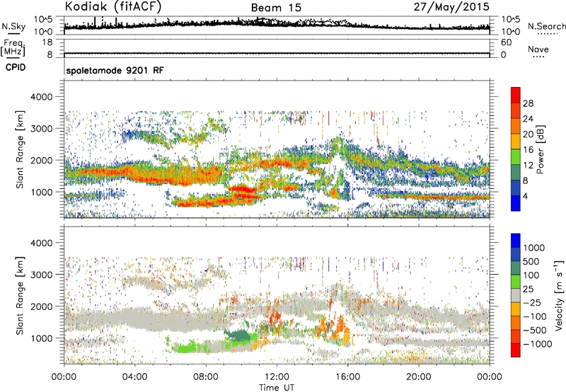Click the "Nave" legend label
Viewport: 566px width, 392px height.
click(x=538, y=50)
